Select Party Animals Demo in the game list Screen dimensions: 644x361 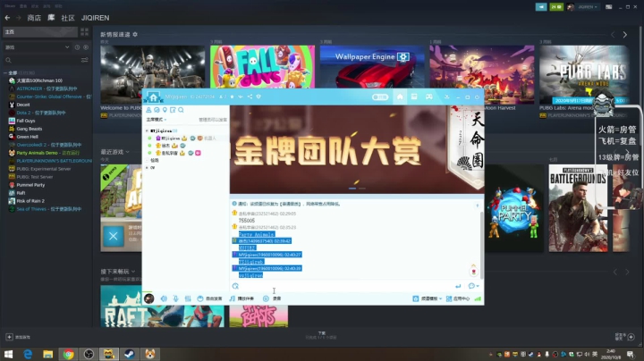pyautogui.click(x=44, y=153)
